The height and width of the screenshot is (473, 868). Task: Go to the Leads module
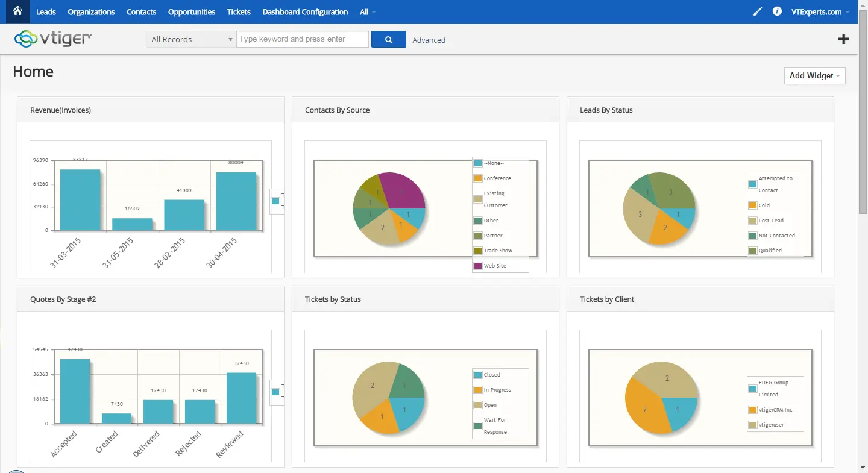point(46,12)
